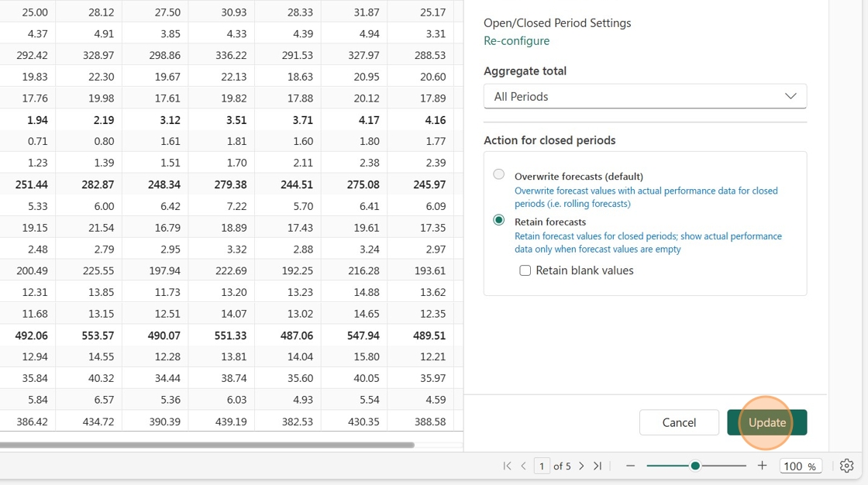Go to next page arrow
The height and width of the screenshot is (485, 868).
click(x=581, y=466)
